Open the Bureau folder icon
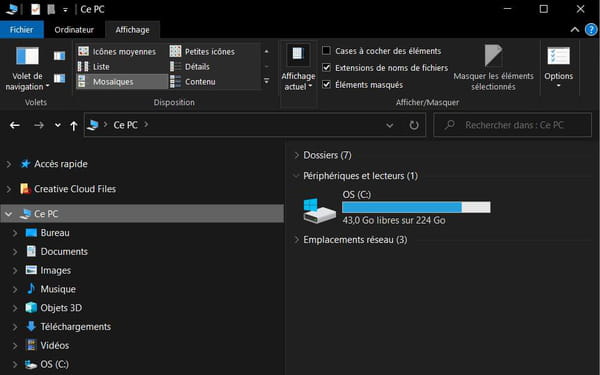This screenshot has width=600, height=375. [31, 233]
